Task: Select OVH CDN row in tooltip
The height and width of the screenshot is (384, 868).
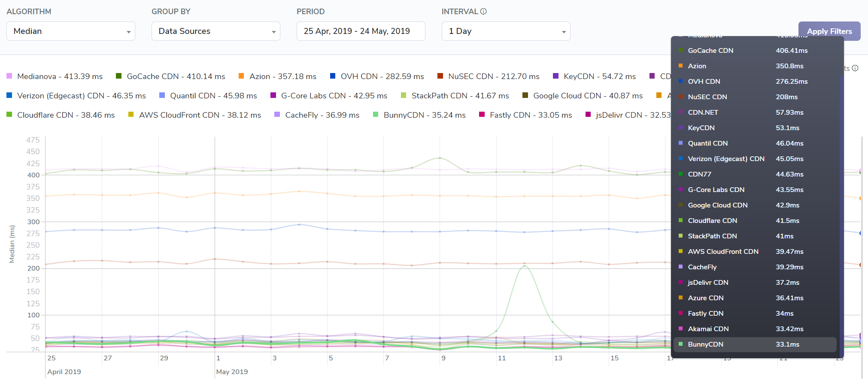Action: pos(755,82)
